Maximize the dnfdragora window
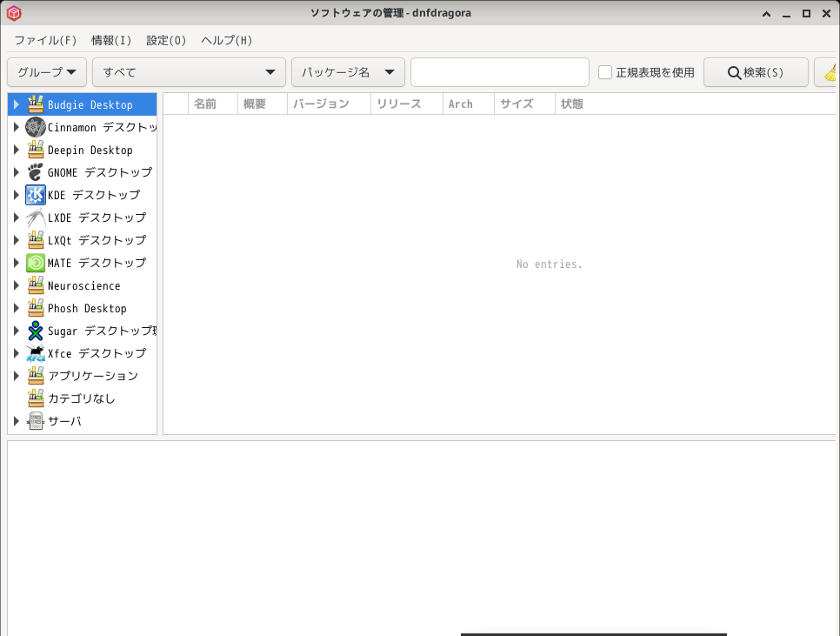This screenshot has width=840, height=636. pos(806,13)
